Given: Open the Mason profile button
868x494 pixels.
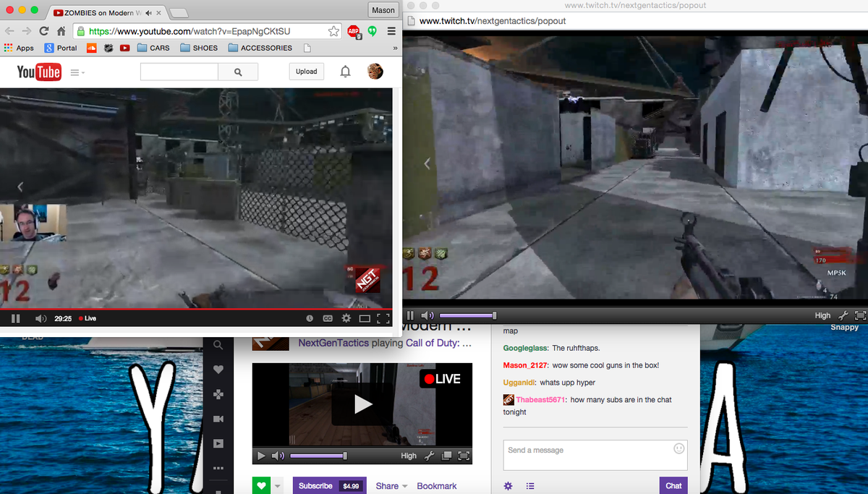Looking at the screenshot, I should tap(383, 10).
